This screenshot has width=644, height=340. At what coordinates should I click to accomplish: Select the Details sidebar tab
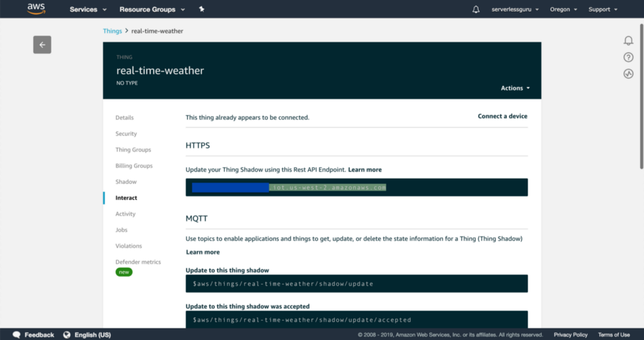[125, 118]
